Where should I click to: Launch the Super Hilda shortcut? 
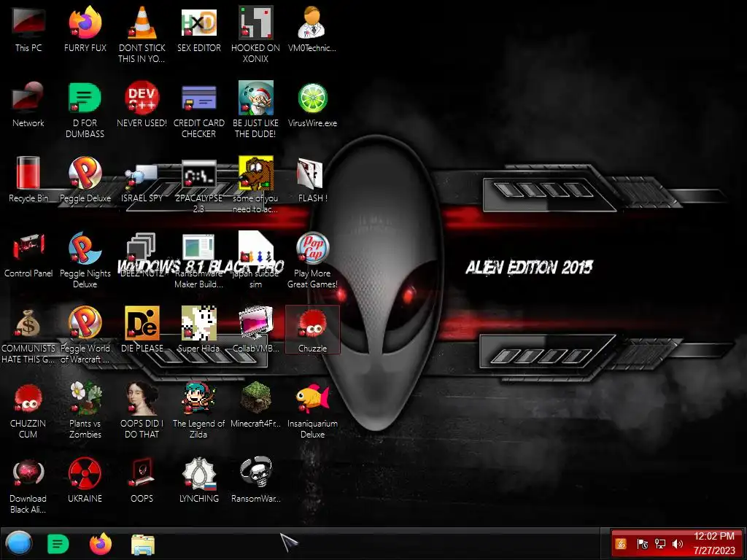pos(198,330)
